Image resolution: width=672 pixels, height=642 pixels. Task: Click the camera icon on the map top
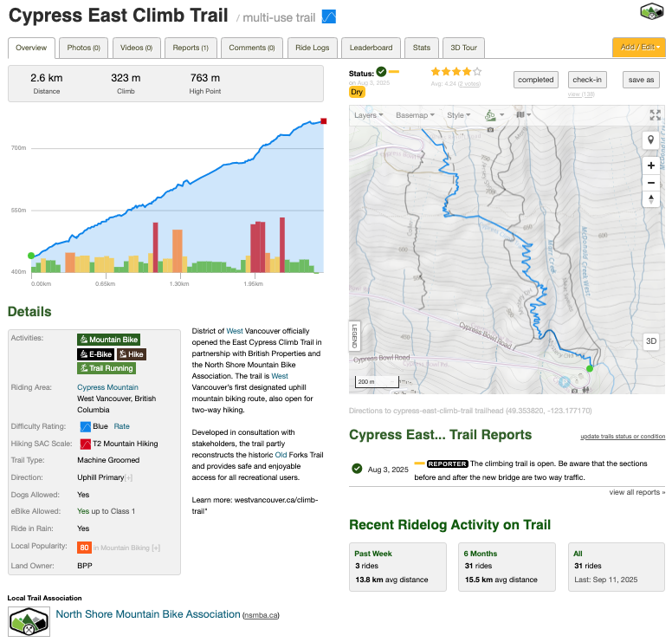[490, 129]
